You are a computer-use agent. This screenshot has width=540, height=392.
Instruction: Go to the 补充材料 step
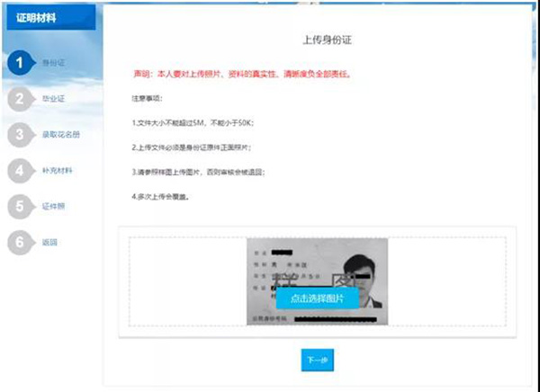pyautogui.click(x=58, y=171)
